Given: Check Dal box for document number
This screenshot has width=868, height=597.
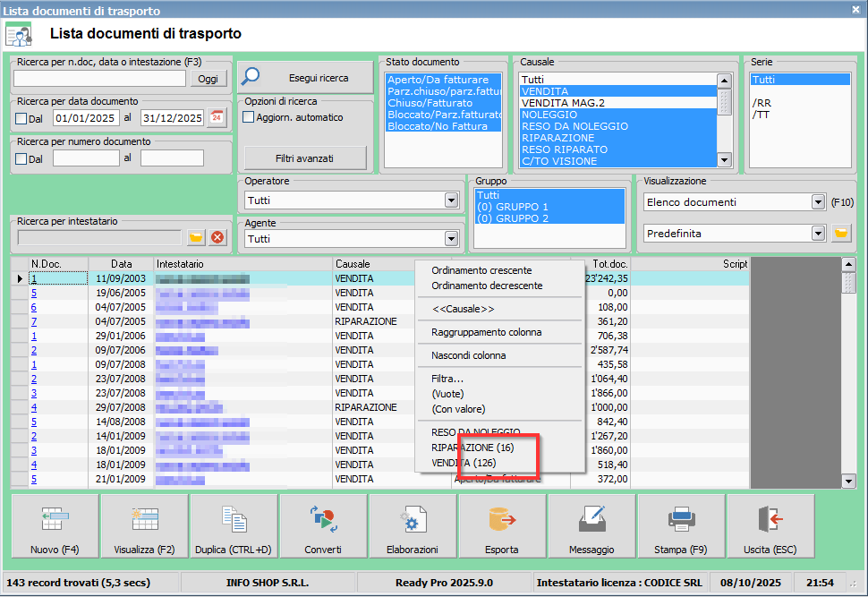Looking at the screenshot, I should (22, 158).
